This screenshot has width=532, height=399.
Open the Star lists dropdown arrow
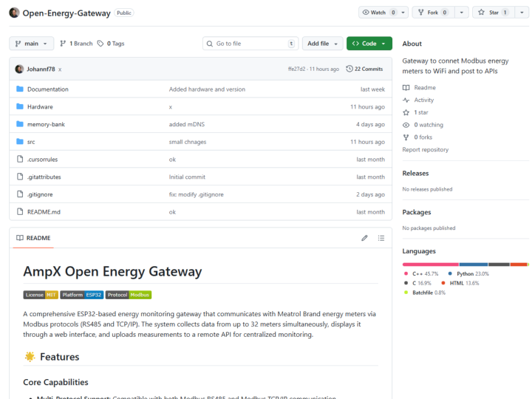tap(520, 13)
